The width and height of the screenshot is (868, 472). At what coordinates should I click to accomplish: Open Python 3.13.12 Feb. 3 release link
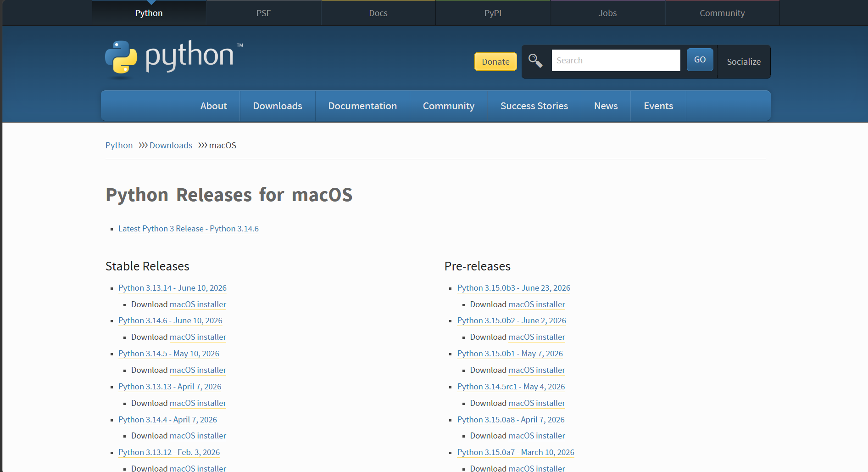point(169,452)
